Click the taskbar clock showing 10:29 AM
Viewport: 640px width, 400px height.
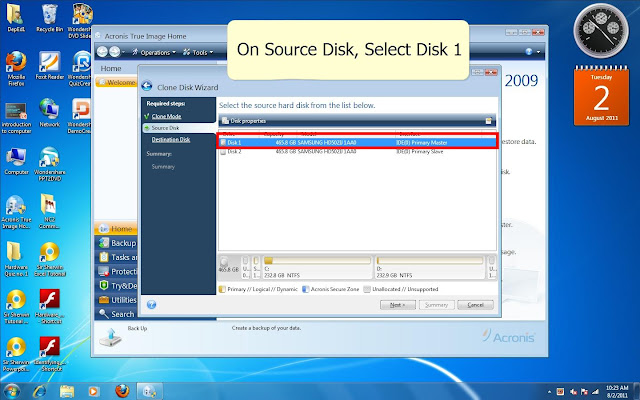pyautogui.click(x=617, y=391)
